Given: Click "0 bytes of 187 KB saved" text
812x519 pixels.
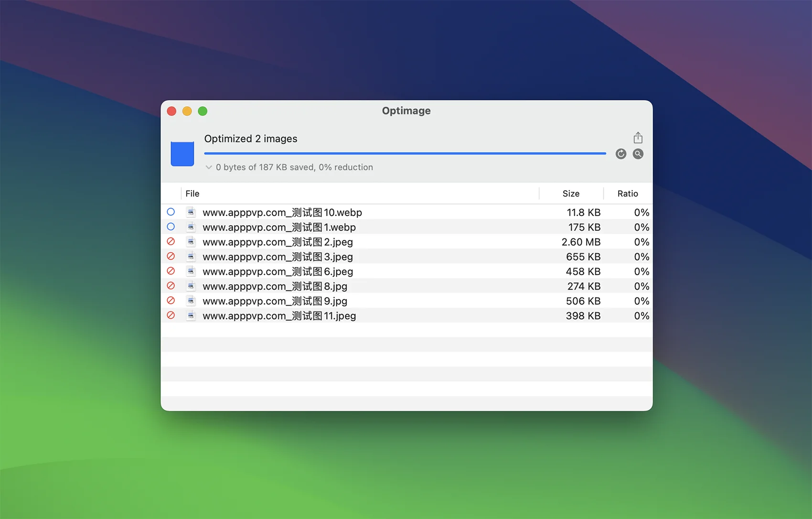Looking at the screenshot, I should 265,167.
